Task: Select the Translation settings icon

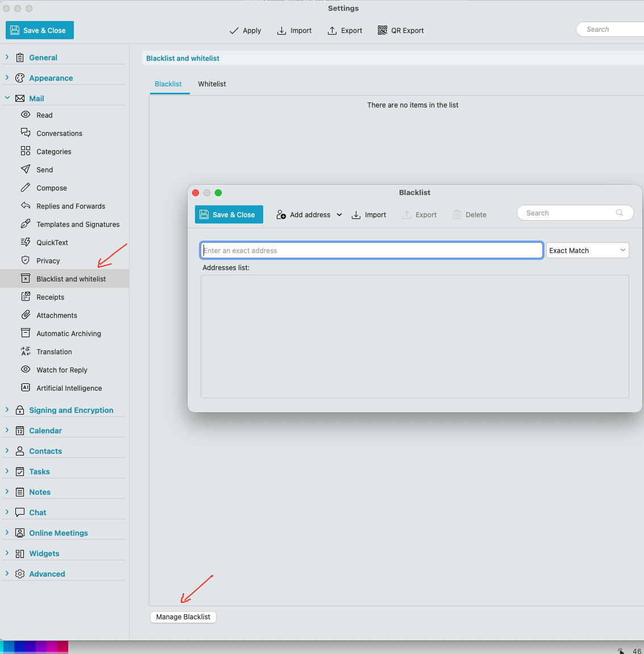Action: click(26, 351)
